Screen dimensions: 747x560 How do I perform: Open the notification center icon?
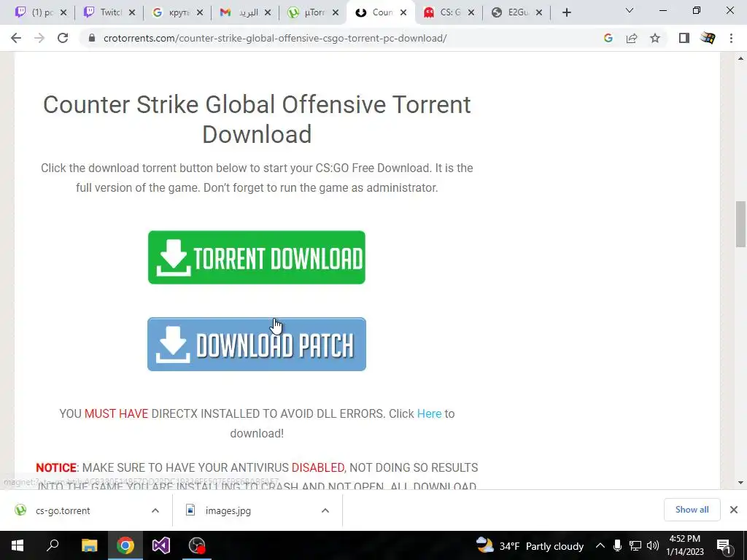pyautogui.click(x=723, y=545)
